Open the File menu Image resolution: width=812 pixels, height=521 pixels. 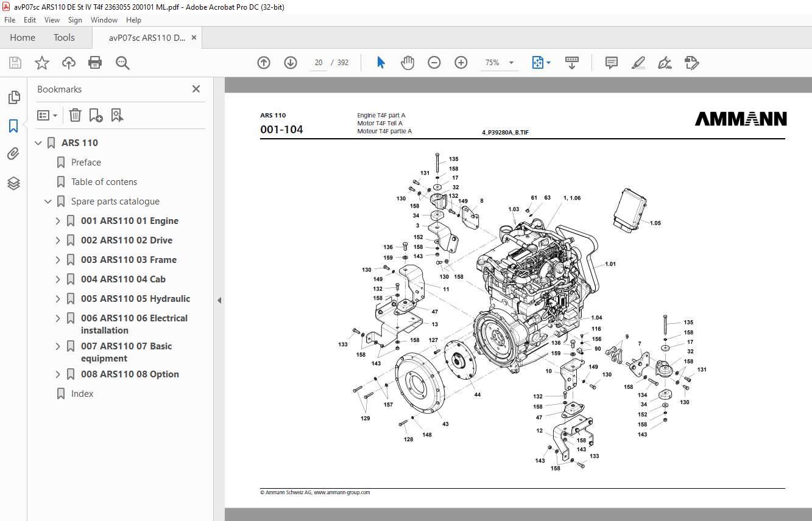(x=10, y=20)
